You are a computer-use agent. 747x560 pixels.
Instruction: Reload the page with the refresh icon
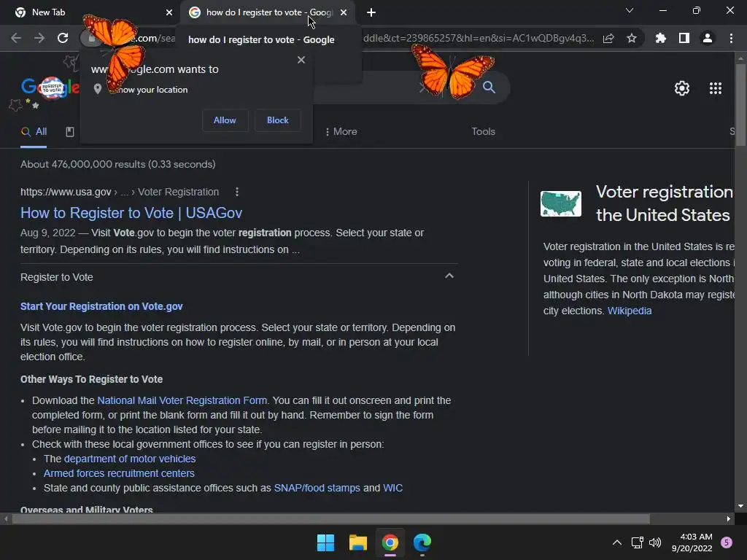click(x=63, y=38)
